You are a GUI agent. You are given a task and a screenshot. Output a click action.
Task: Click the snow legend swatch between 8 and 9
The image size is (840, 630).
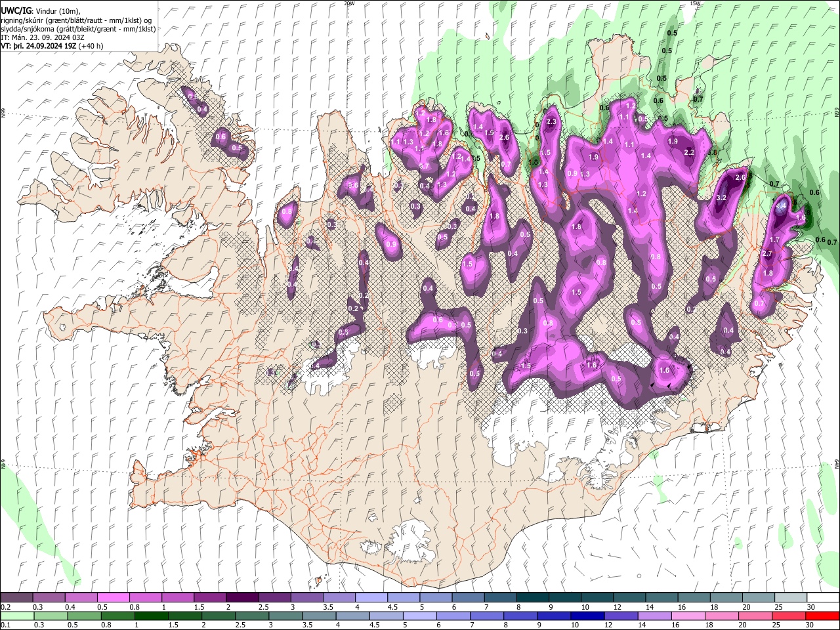pyautogui.click(x=532, y=597)
